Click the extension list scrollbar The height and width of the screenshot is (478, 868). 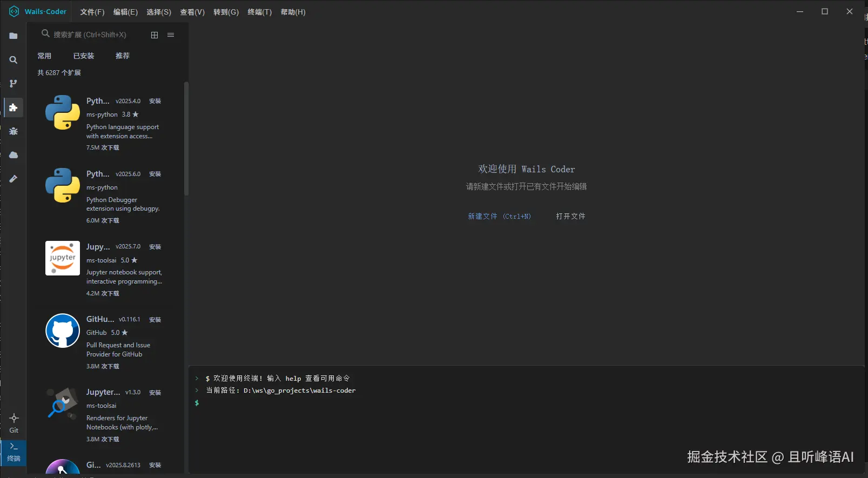tap(186, 138)
